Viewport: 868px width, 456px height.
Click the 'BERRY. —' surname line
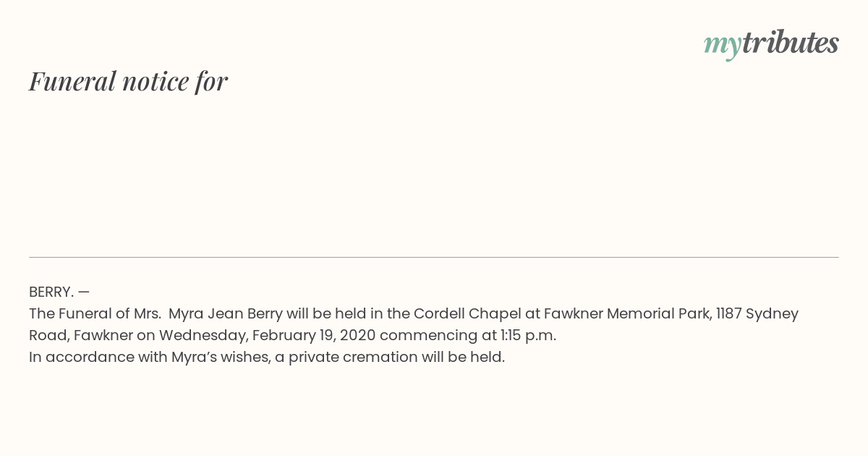coord(59,292)
